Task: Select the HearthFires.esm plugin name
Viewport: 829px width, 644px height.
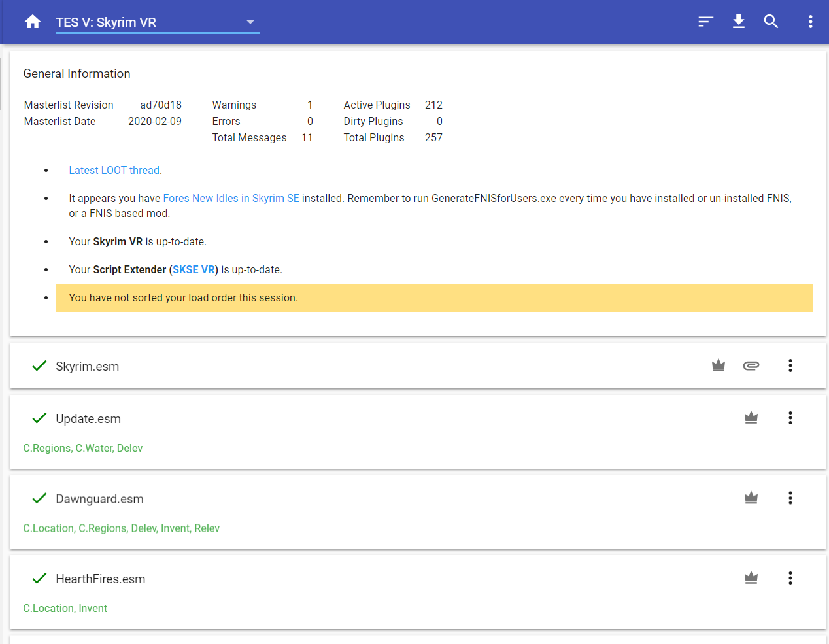Action: 101,579
